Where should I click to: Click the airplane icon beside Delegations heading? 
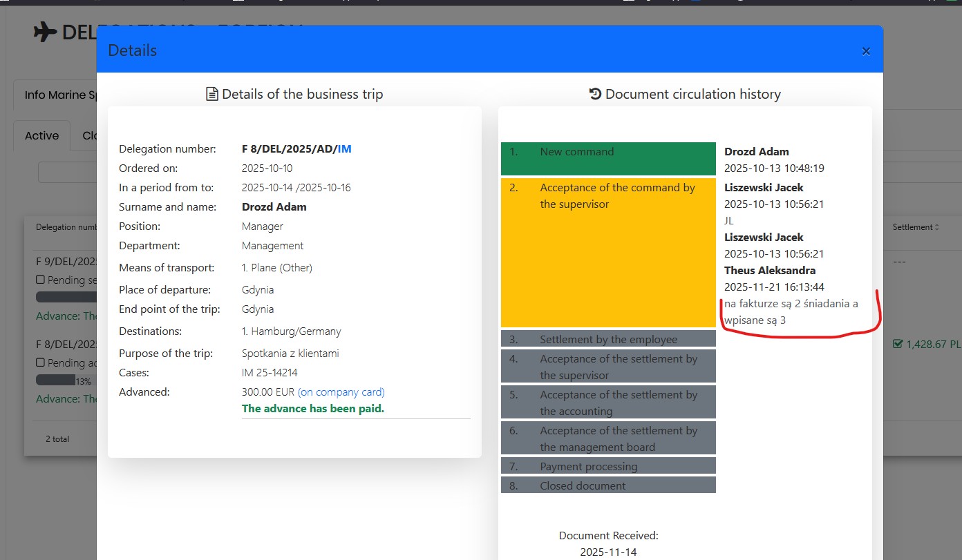46,32
